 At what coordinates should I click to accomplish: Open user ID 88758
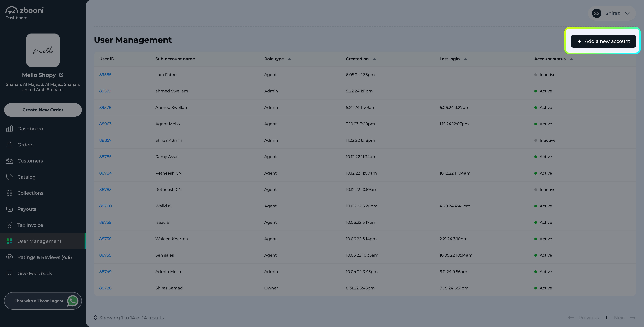point(105,239)
